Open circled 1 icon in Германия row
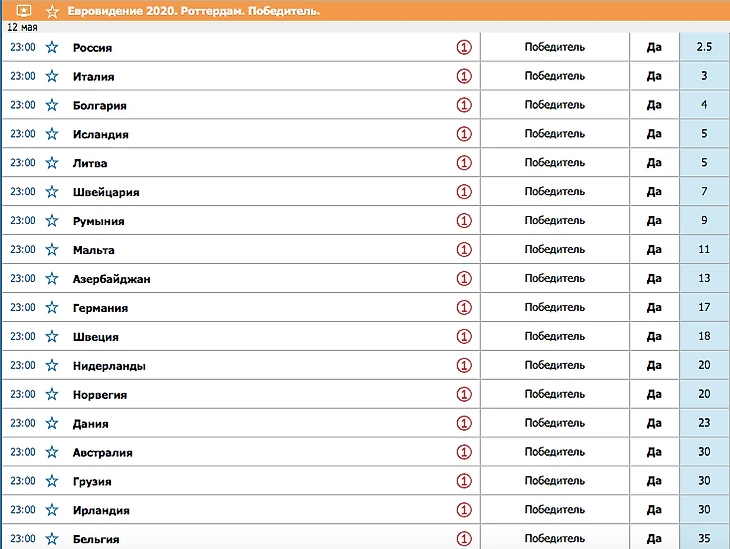The image size is (730, 549). tap(464, 307)
